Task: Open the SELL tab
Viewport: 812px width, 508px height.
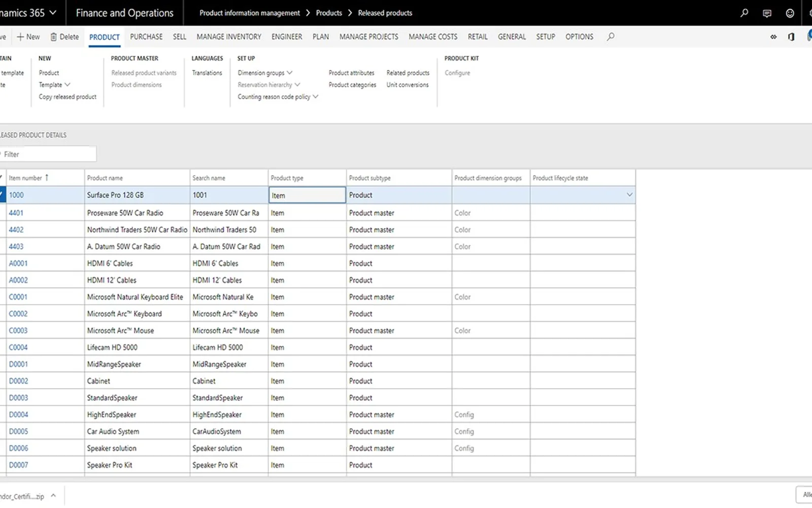Action: point(180,37)
